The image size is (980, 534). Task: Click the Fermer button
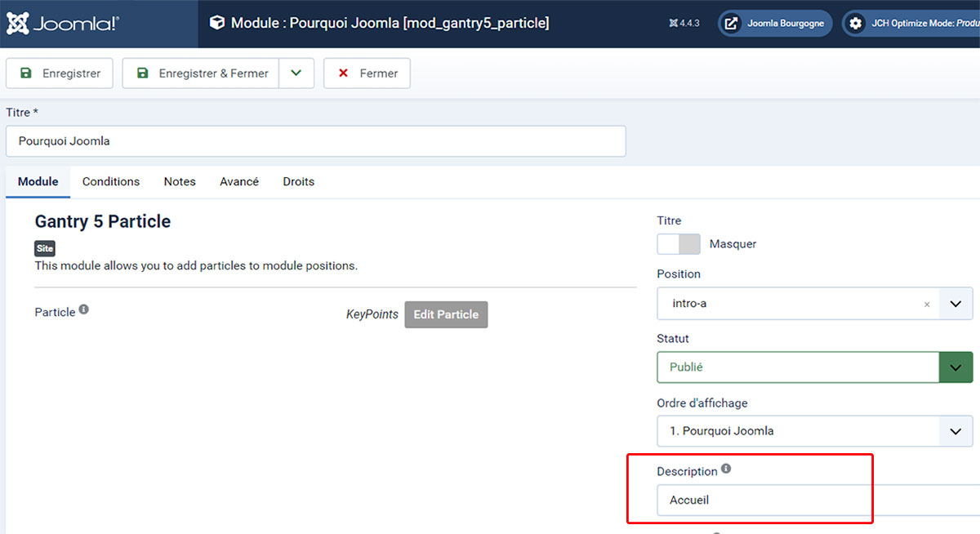point(367,73)
